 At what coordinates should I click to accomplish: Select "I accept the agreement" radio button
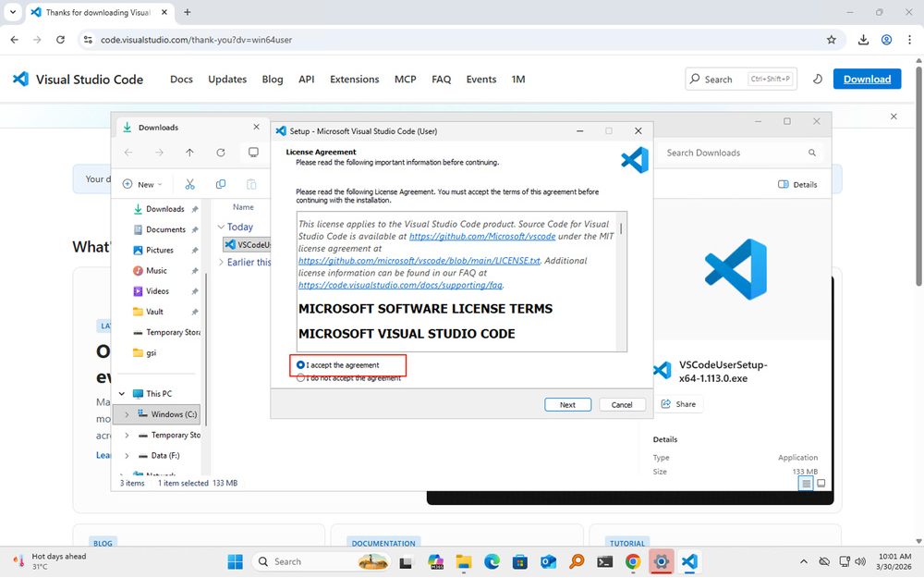(x=301, y=365)
